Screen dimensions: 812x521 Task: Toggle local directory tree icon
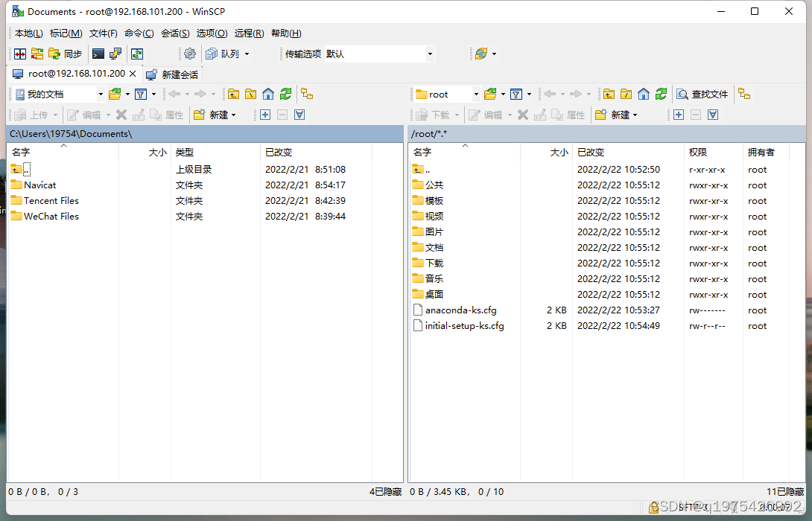point(307,95)
